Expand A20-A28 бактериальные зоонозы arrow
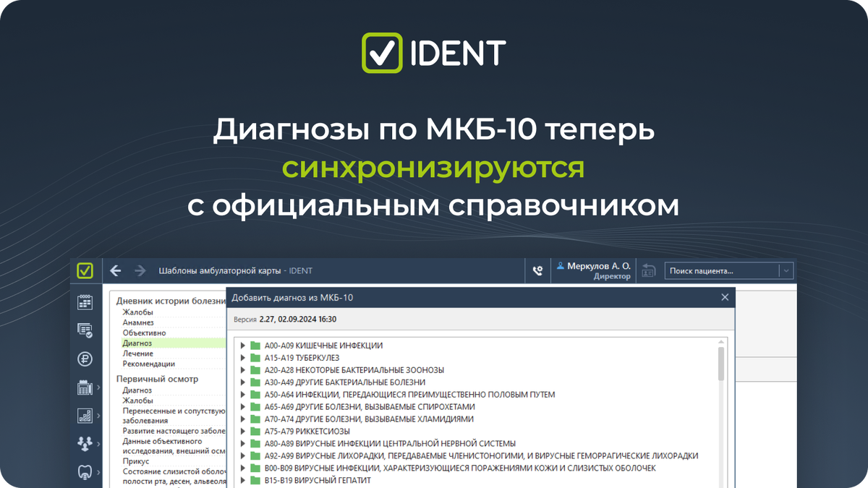Screen dimensions: 868x488 tap(243, 370)
